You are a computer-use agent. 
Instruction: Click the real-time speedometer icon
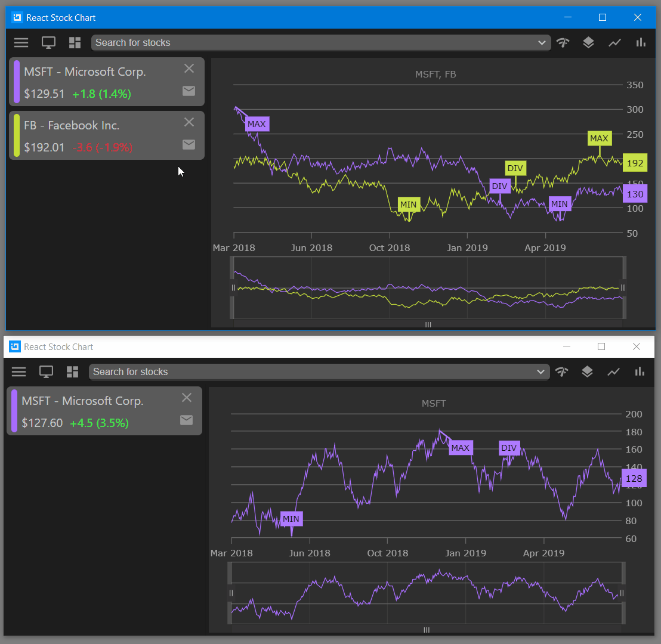[563, 42]
